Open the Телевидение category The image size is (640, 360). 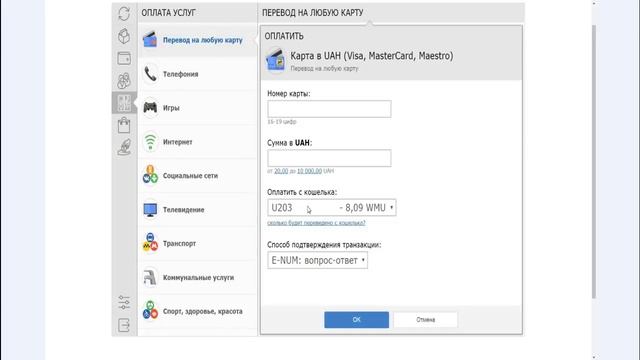point(198,209)
